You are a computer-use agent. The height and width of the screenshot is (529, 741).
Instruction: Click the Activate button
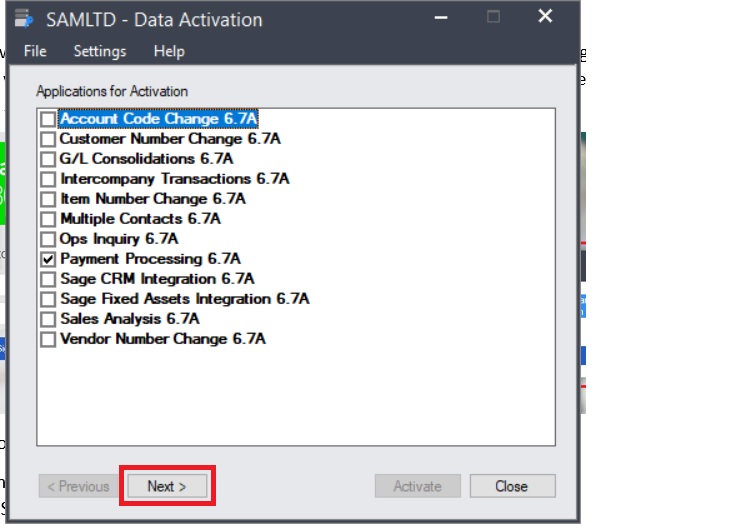[x=418, y=486]
